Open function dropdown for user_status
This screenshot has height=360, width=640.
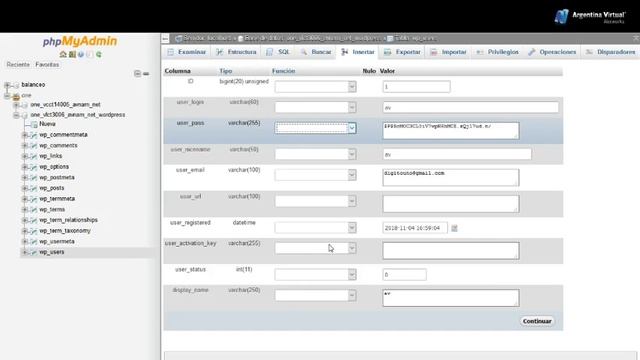coord(316,275)
